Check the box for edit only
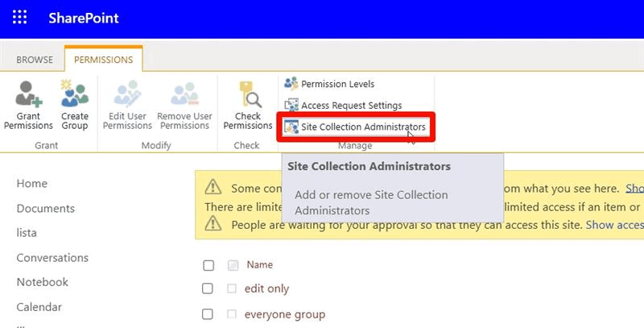This screenshot has height=328, width=644. pos(208,289)
